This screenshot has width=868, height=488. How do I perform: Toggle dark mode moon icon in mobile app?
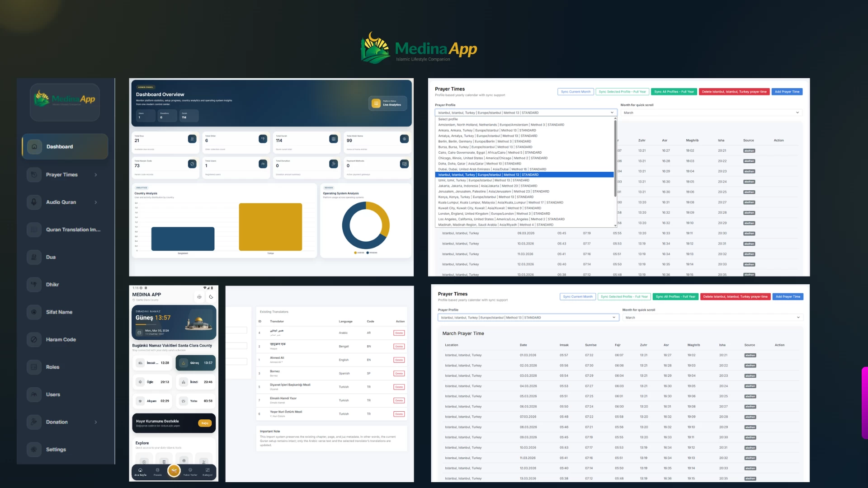[211, 297]
